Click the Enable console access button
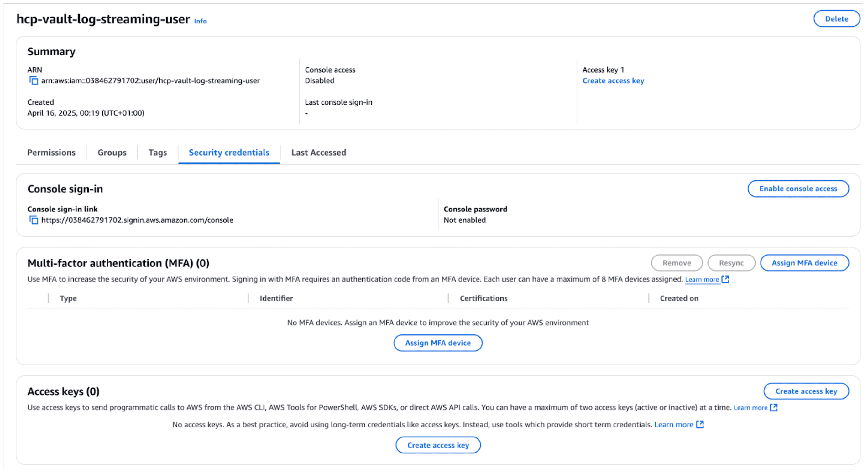 click(798, 189)
